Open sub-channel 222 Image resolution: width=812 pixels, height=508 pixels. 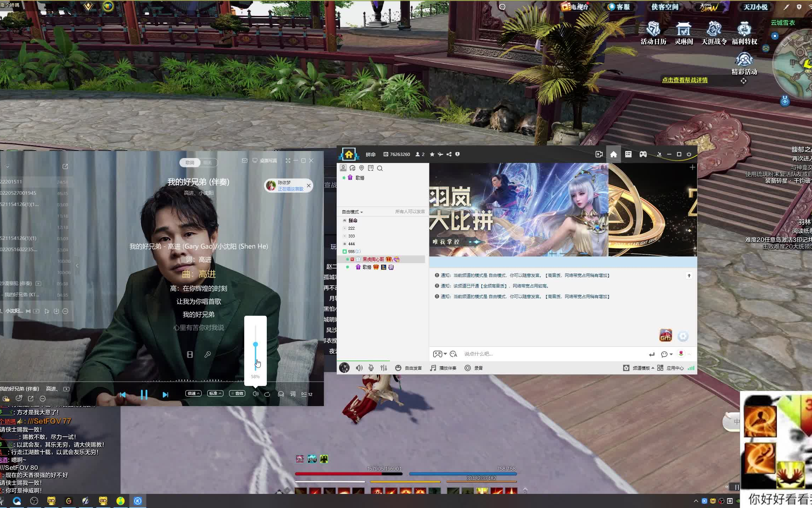coord(351,228)
